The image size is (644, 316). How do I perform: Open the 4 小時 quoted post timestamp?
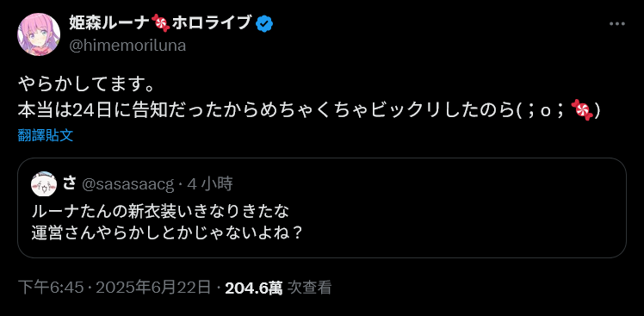point(210,184)
